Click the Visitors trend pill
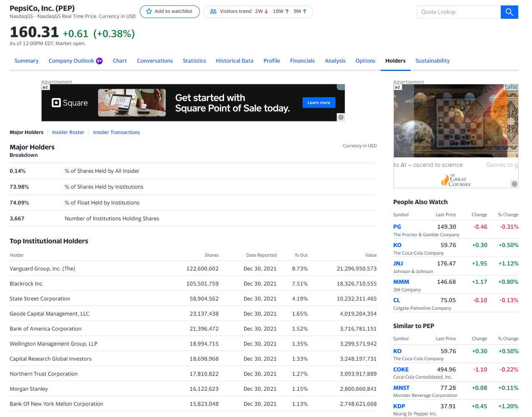532x417 pixels. point(258,12)
